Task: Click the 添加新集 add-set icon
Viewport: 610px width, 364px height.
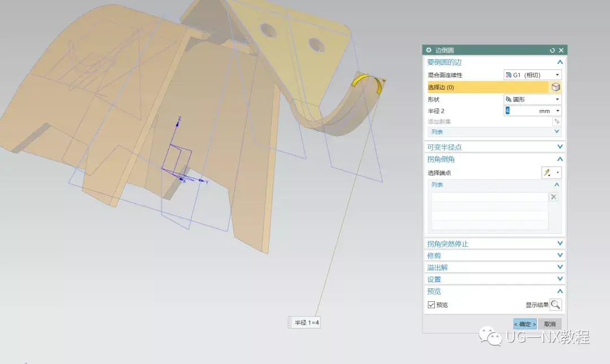Action: [557, 122]
